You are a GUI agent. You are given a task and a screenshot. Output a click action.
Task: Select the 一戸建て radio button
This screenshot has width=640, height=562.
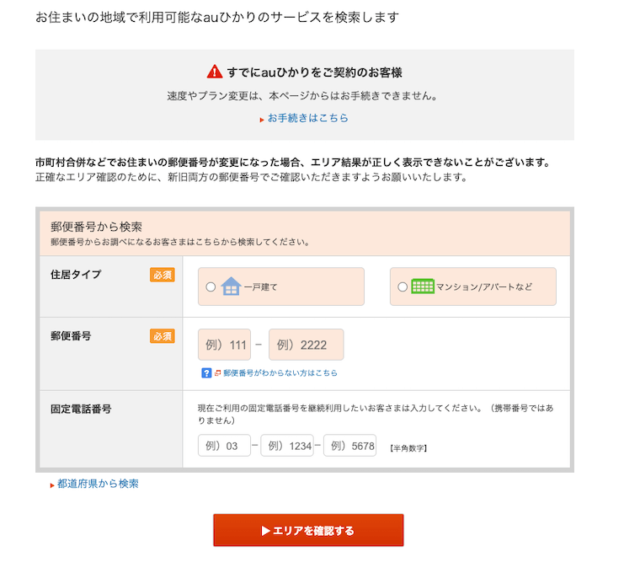click(x=210, y=287)
